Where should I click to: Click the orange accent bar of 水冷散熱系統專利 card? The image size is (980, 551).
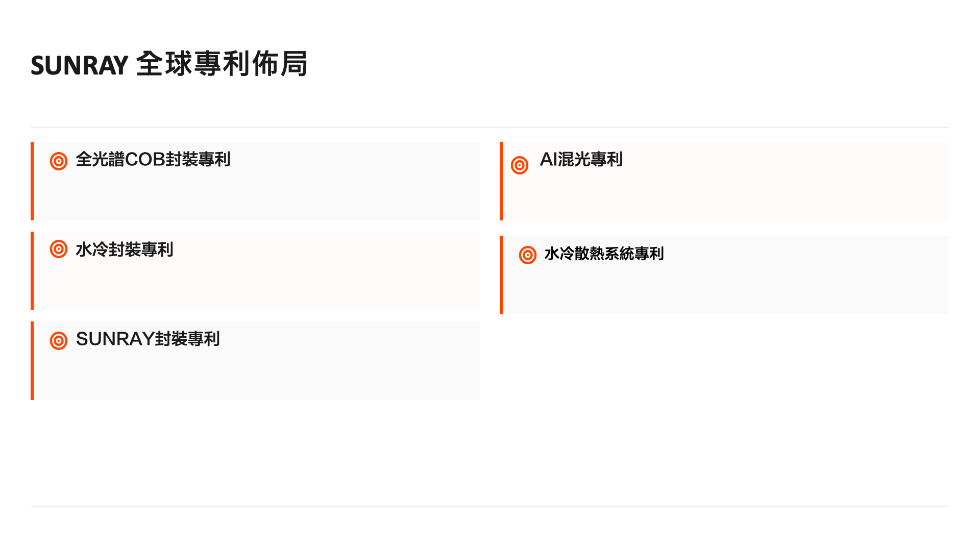coord(501,275)
